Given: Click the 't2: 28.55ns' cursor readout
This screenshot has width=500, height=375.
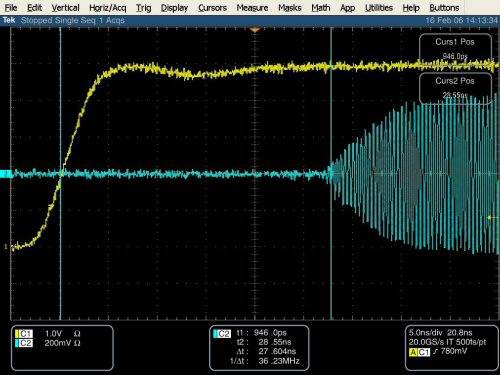Looking at the screenshot, I should point(264,342).
